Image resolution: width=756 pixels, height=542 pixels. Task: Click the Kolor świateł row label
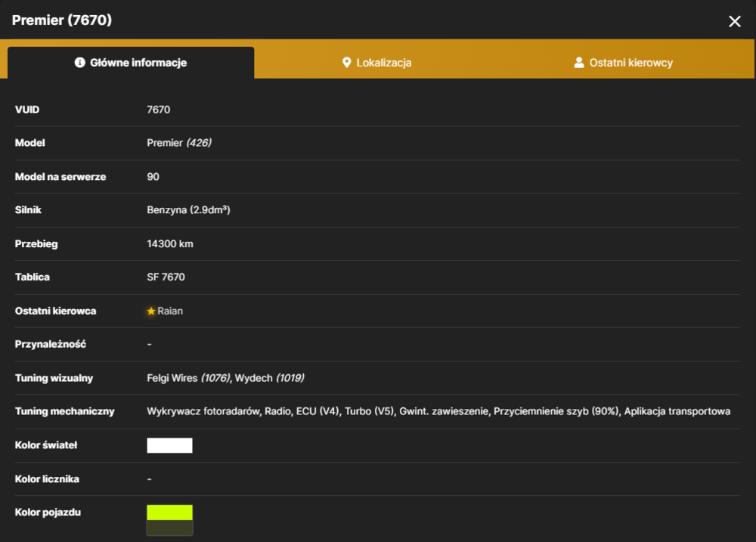coord(46,445)
